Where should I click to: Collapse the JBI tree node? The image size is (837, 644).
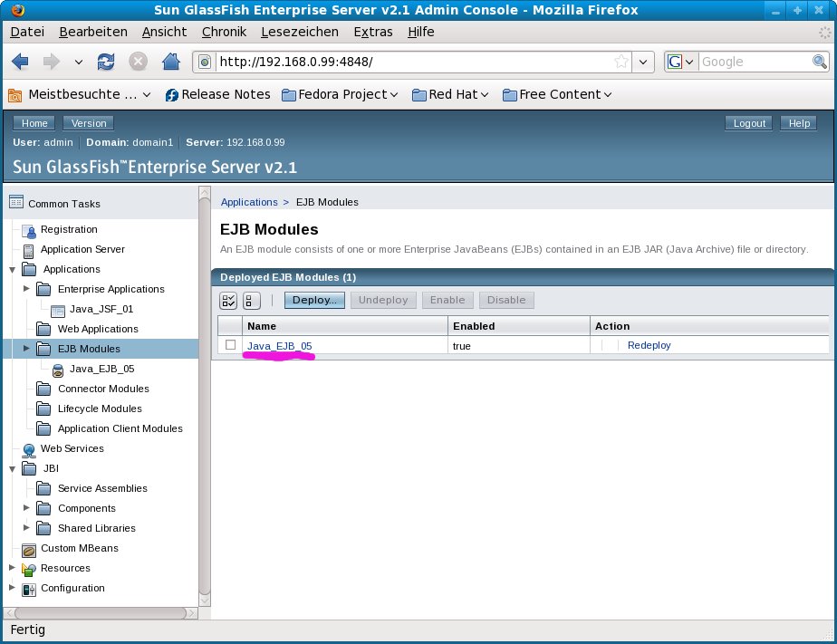coord(12,468)
